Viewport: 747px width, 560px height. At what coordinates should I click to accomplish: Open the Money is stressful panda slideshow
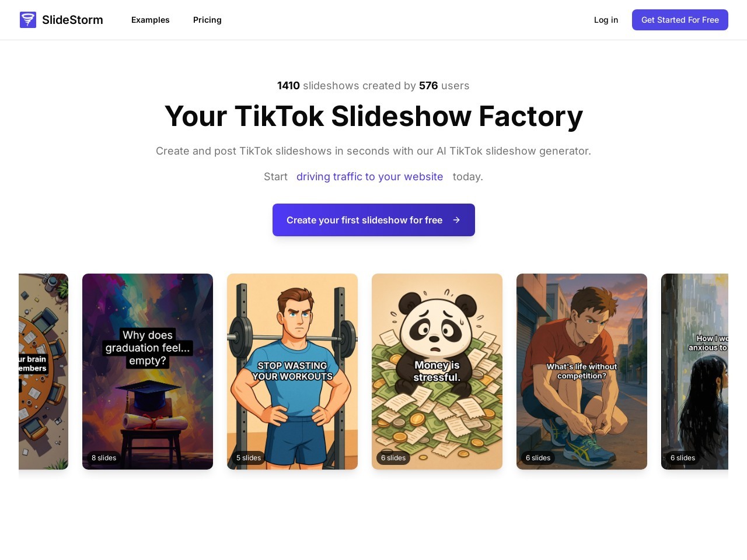point(437,372)
